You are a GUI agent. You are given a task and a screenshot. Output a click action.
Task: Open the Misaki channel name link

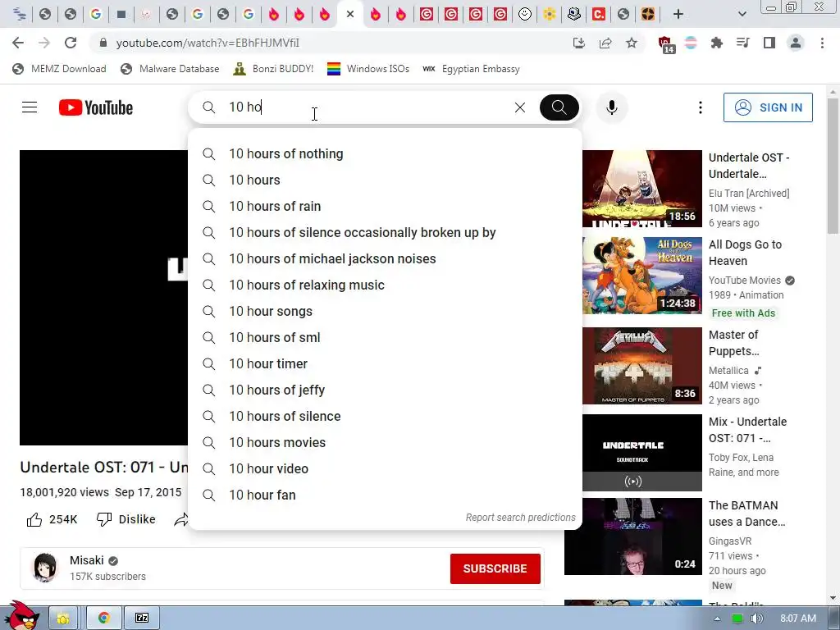tap(87, 560)
